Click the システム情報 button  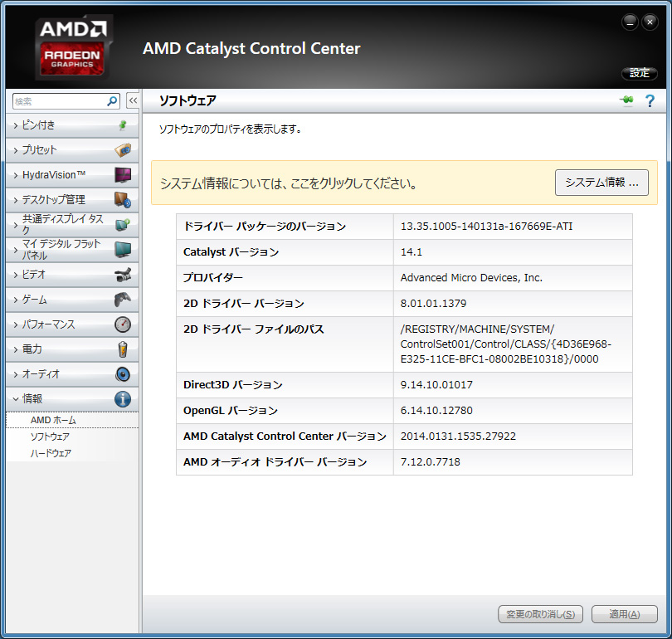601,183
